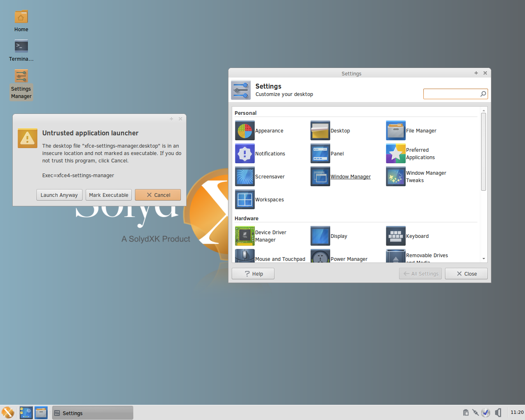This screenshot has height=420, width=525.
Task: Open the Panel settings icon
Action: click(320, 153)
